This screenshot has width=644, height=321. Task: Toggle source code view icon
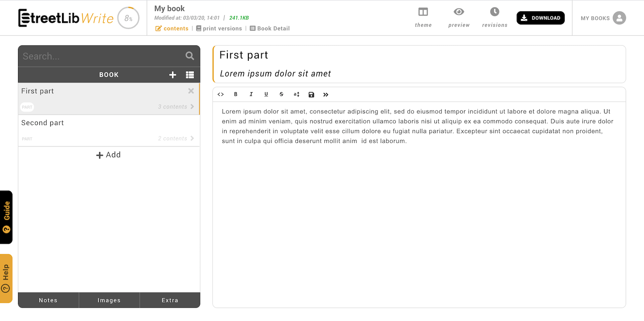[221, 95]
